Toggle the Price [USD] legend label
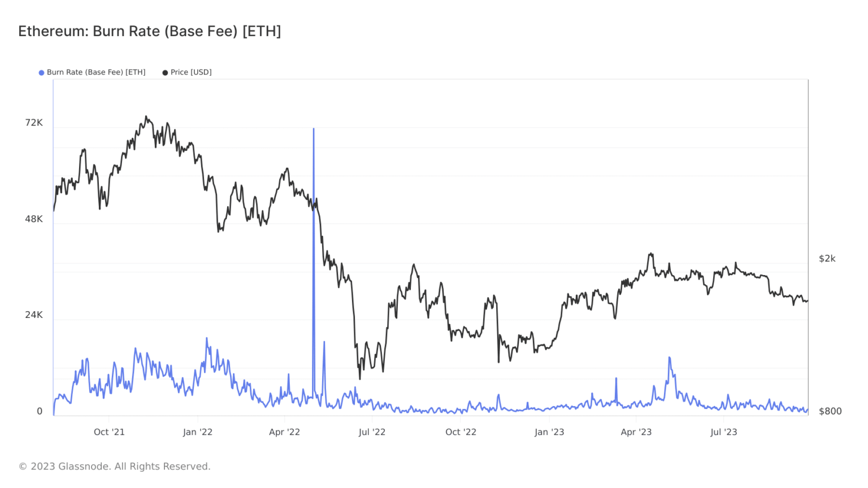 [x=191, y=72]
